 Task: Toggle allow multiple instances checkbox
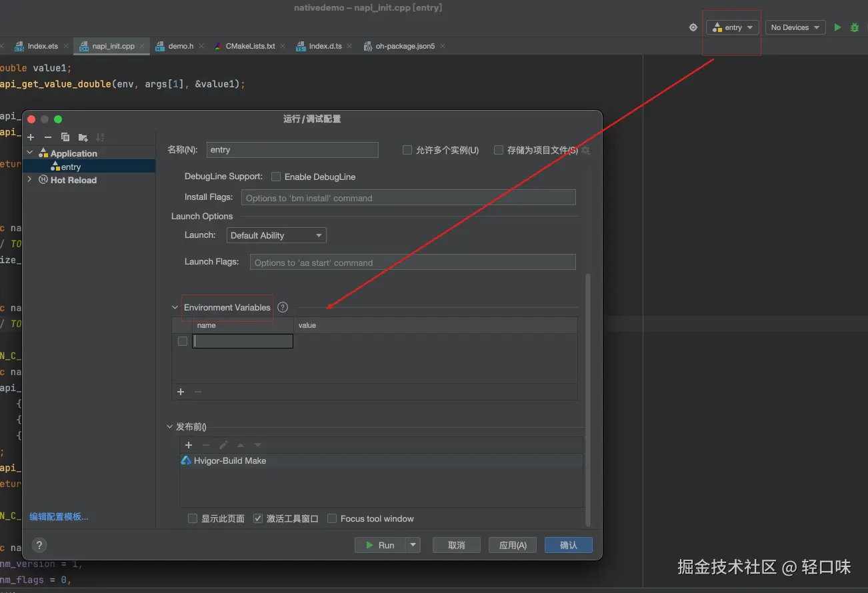407,150
